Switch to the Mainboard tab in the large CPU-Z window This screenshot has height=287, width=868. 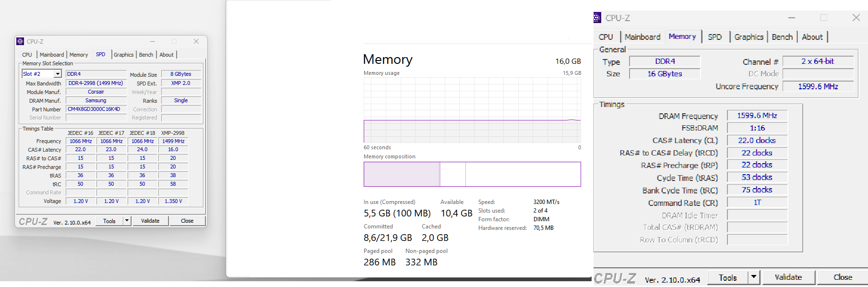(642, 37)
